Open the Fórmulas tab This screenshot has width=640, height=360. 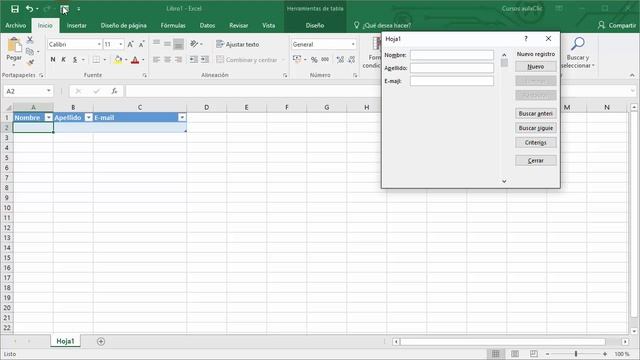pos(173,25)
